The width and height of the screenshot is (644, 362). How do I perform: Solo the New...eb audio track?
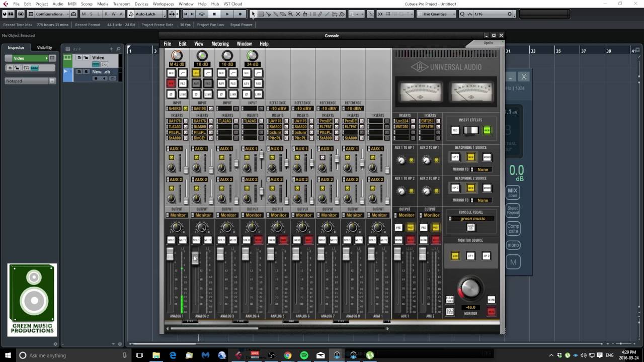[x=86, y=72]
